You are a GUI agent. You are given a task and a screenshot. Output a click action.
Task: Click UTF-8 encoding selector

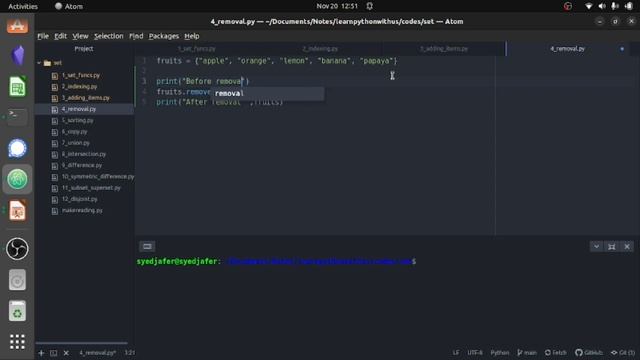[x=475, y=353]
